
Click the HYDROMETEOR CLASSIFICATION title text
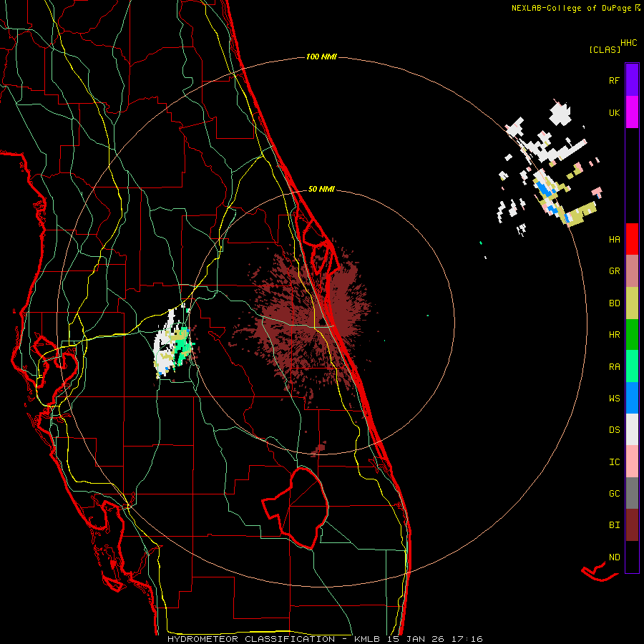click(251, 639)
